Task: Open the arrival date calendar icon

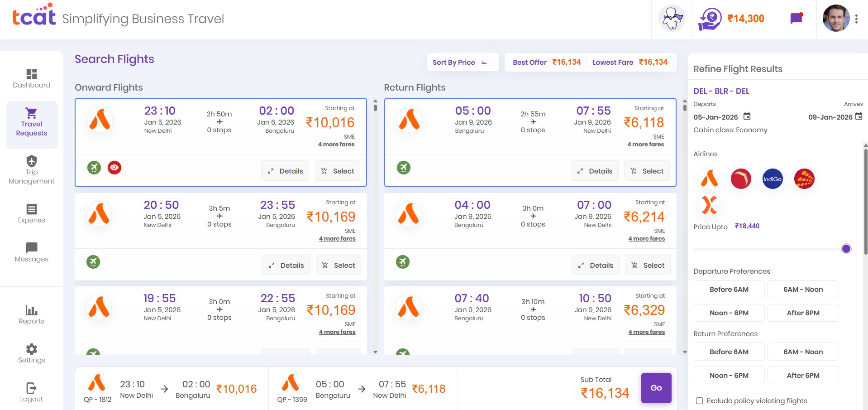Action: point(858,116)
